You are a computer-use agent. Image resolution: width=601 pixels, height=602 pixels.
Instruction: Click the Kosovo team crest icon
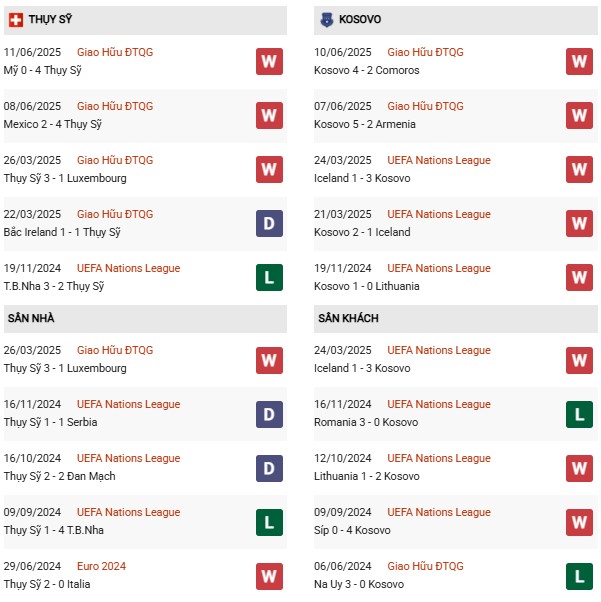326,20
